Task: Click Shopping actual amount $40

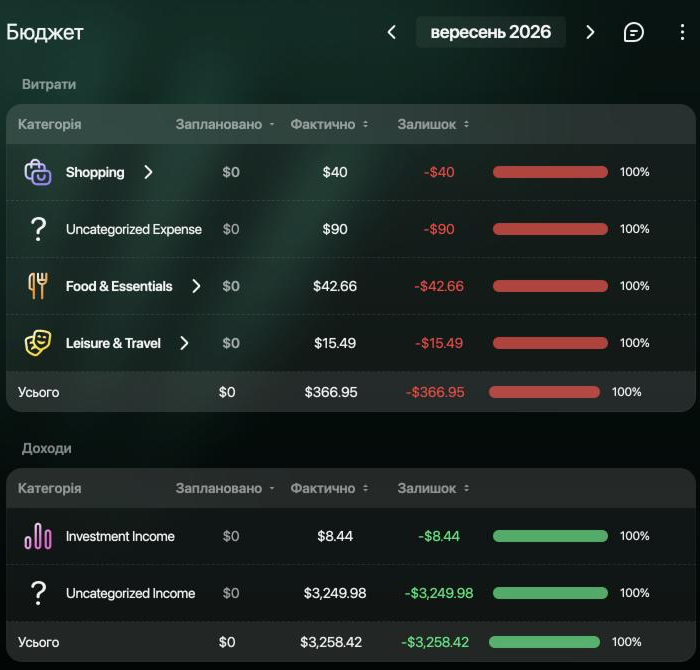Action: [335, 172]
